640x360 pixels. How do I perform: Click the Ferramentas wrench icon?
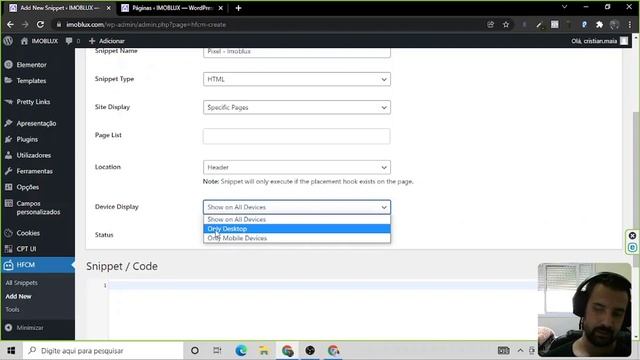8,171
